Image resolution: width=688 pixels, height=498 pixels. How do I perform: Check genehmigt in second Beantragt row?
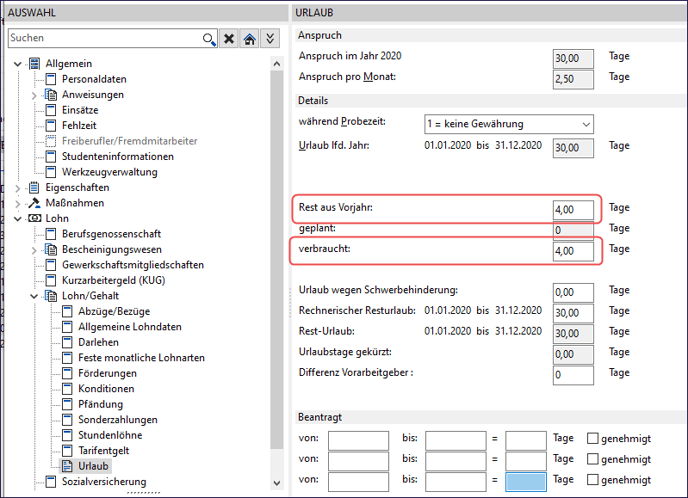(x=592, y=459)
